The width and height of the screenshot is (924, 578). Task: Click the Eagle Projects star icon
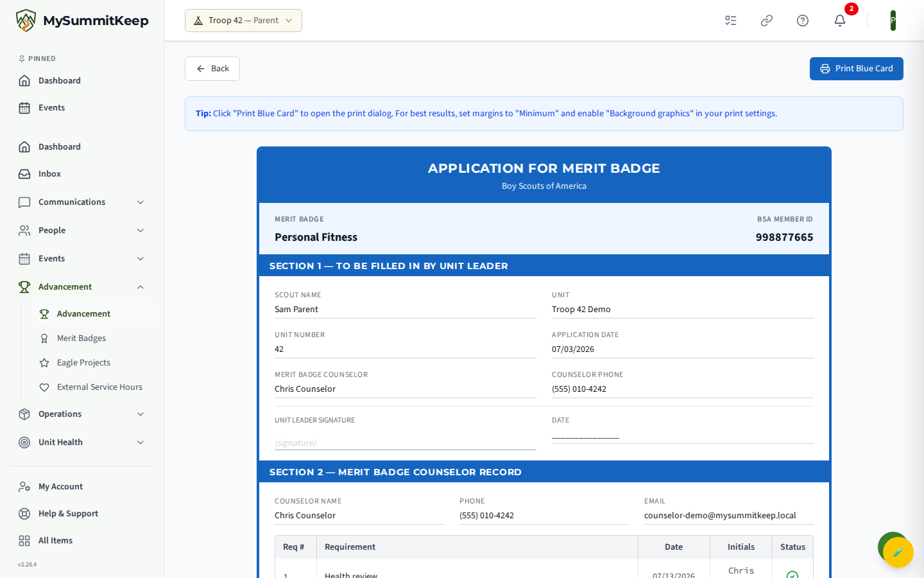tap(44, 363)
